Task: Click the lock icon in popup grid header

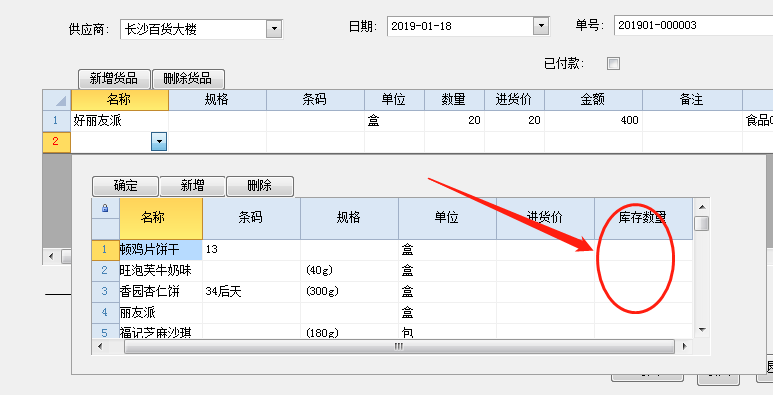Action: click(x=105, y=209)
